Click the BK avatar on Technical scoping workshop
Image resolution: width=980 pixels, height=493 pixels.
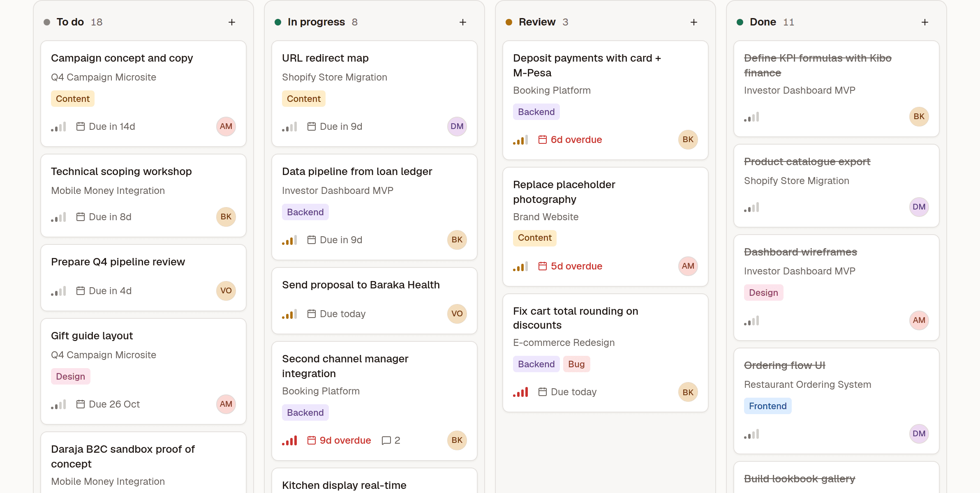click(226, 217)
